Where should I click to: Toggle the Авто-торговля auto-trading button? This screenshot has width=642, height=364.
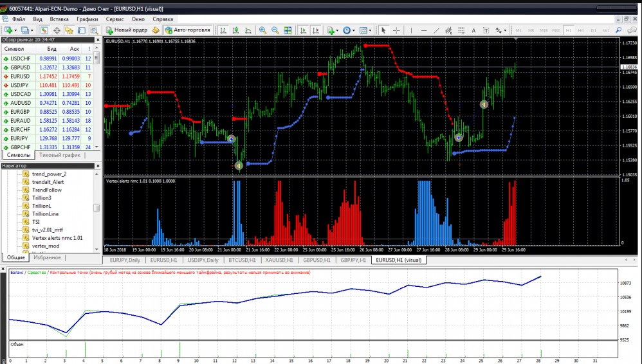187,30
